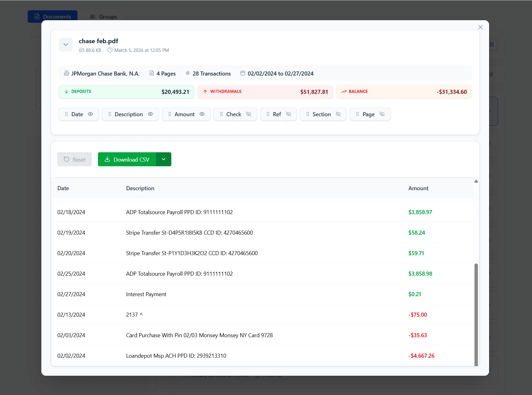The width and height of the screenshot is (532, 395).
Task: Hide the Amount column via its eye icon
Action: tap(202, 114)
